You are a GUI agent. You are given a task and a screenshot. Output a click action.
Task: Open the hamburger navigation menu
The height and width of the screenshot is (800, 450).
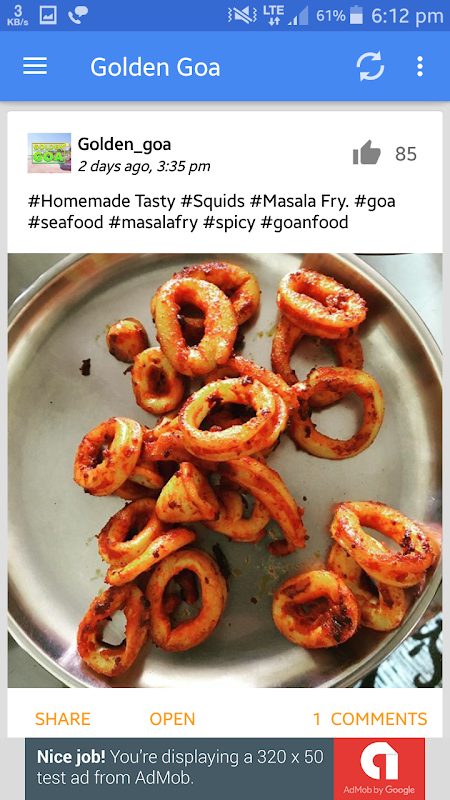35,66
